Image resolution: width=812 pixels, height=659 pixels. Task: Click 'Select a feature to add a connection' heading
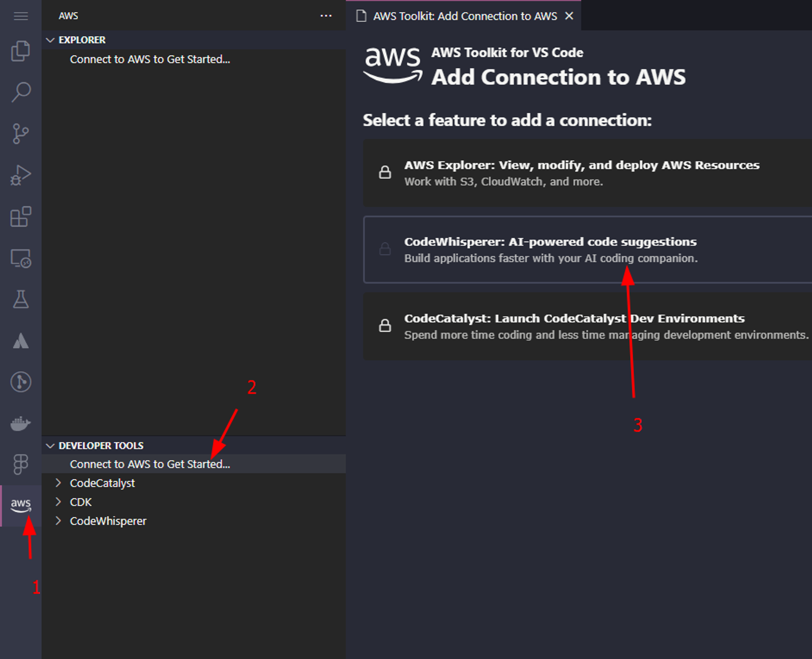click(507, 120)
